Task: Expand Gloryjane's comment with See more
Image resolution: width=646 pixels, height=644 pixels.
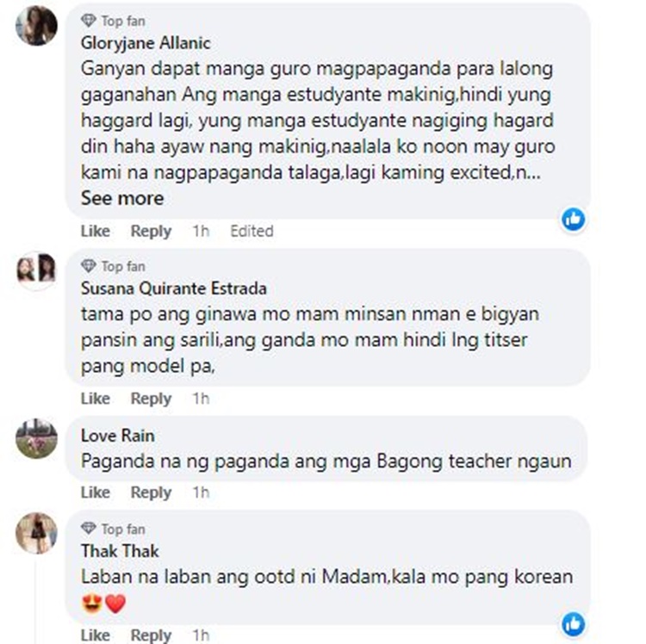Action: [122, 199]
